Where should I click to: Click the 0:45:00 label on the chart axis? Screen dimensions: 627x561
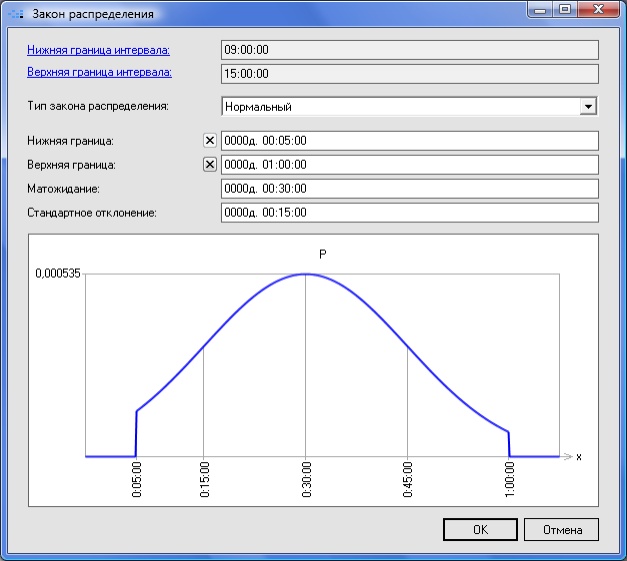pos(407,481)
